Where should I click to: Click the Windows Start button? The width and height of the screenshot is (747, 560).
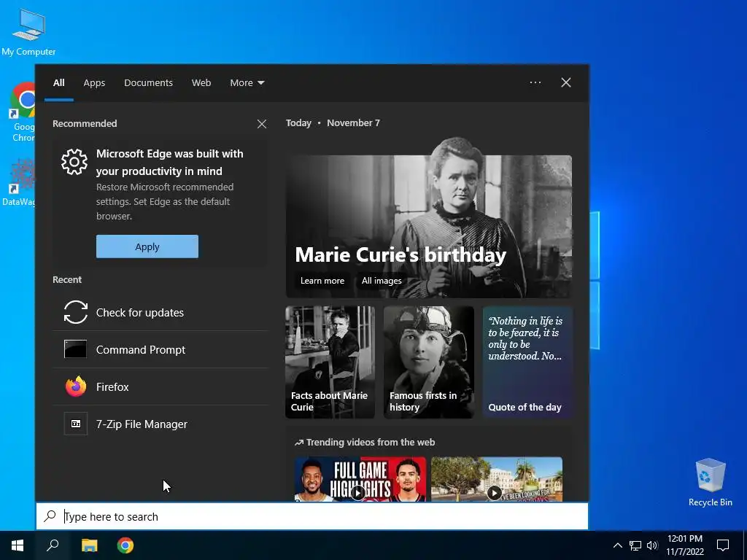[x=18, y=545]
